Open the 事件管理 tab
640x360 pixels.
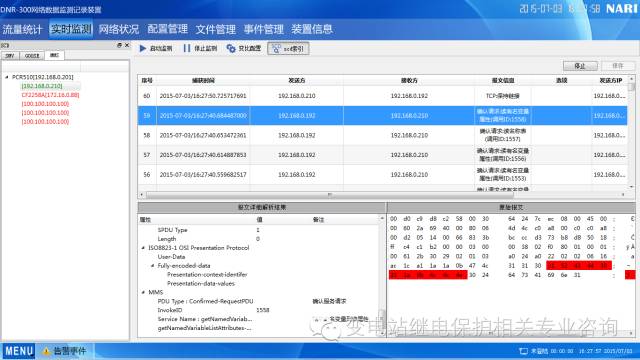pos(264,29)
